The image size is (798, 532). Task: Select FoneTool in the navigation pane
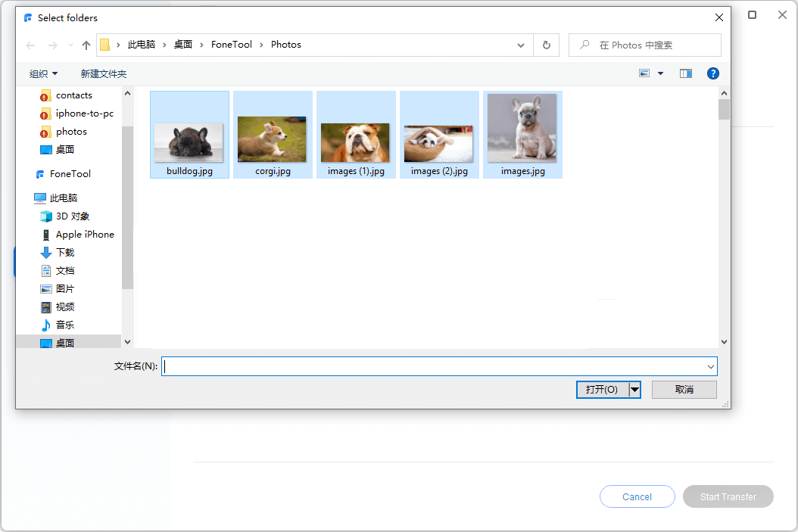(x=70, y=174)
